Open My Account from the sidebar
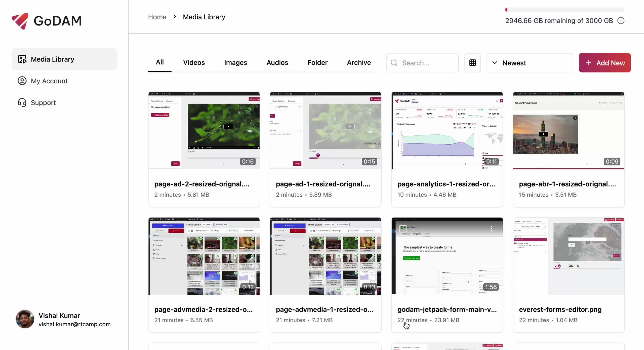Viewport: 644px width, 350px height. (x=49, y=81)
